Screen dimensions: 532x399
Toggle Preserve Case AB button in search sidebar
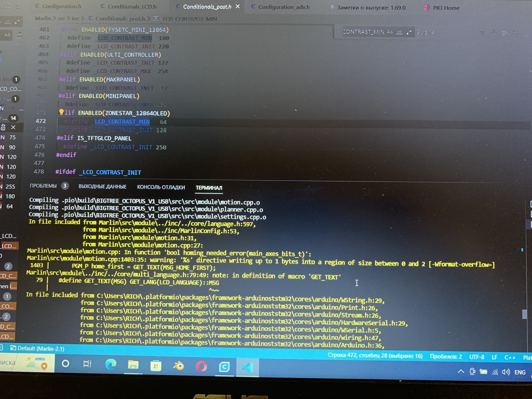click(x=8, y=35)
